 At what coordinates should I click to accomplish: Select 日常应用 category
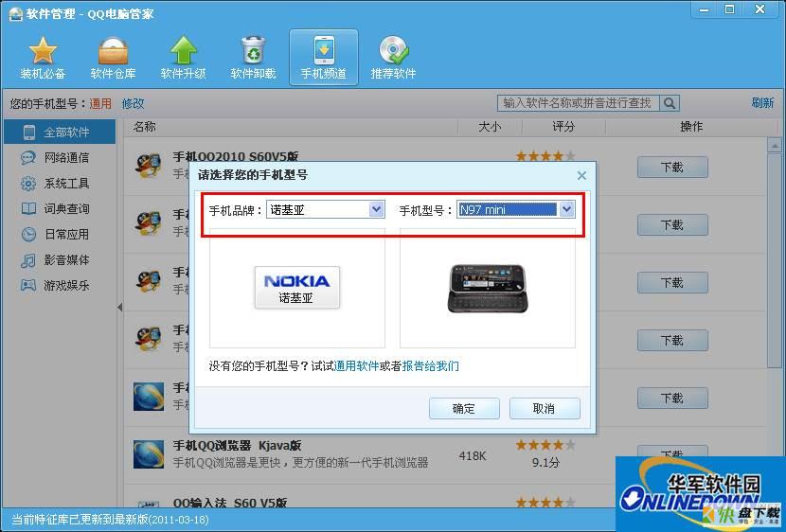[x=60, y=235]
